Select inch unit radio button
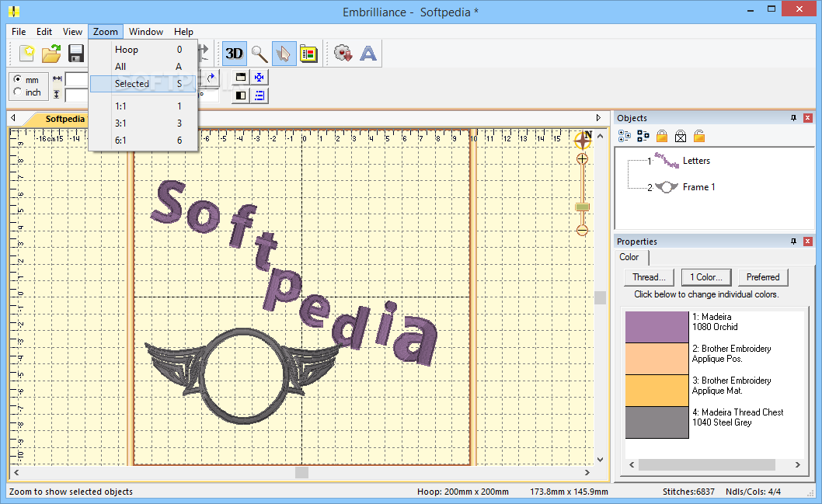The image size is (822, 504). [18, 92]
